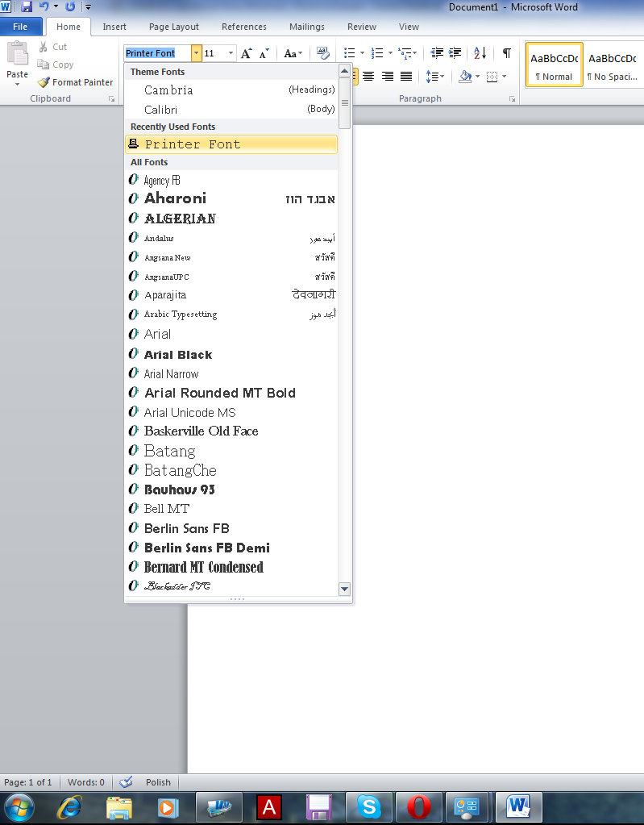Toggle Show/Hide paragraph marks
The width and height of the screenshot is (644, 825).
(x=507, y=52)
